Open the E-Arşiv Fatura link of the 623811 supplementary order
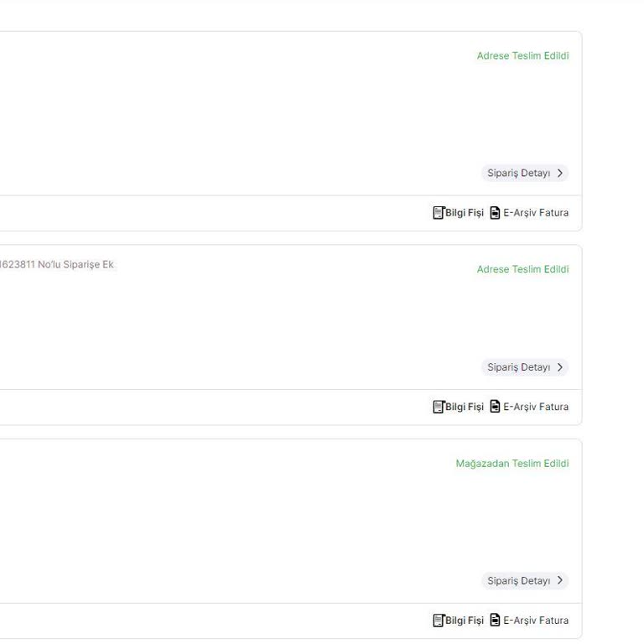The image size is (644, 644). [x=536, y=407]
